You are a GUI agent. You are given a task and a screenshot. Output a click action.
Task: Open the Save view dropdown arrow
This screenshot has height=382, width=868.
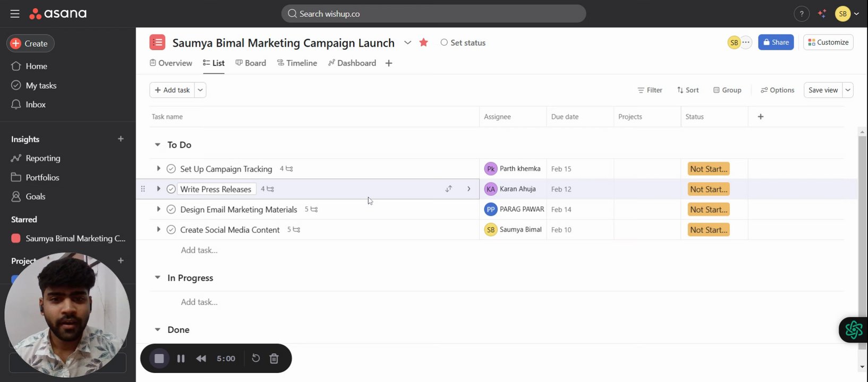click(848, 90)
